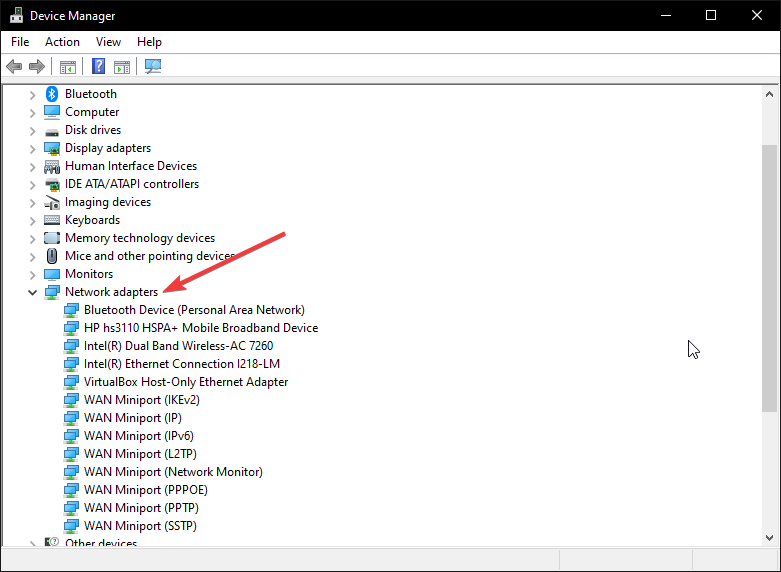Click the Computer category icon
This screenshot has width=781, height=572.
[52, 112]
